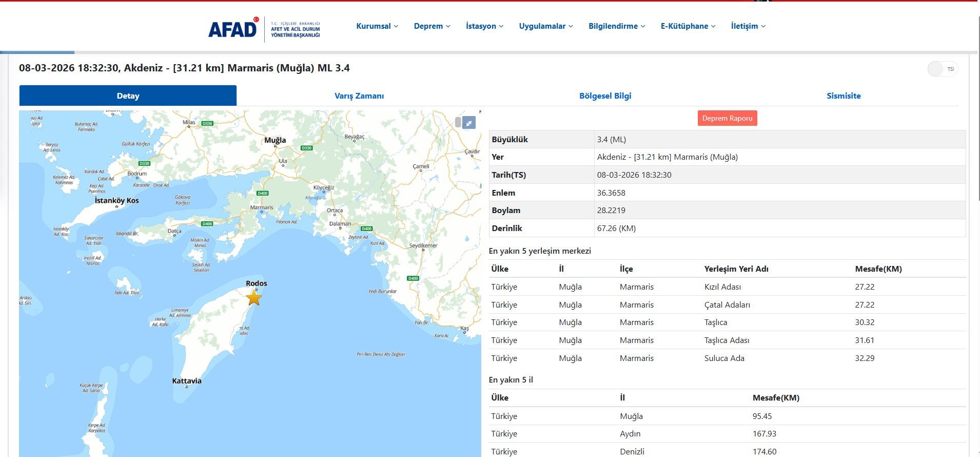Open the İletişim menu

pyautogui.click(x=748, y=26)
